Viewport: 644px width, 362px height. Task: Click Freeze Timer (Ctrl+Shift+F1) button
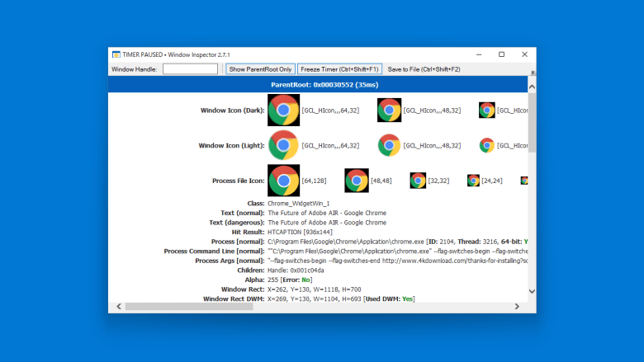pyautogui.click(x=339, y=69)
